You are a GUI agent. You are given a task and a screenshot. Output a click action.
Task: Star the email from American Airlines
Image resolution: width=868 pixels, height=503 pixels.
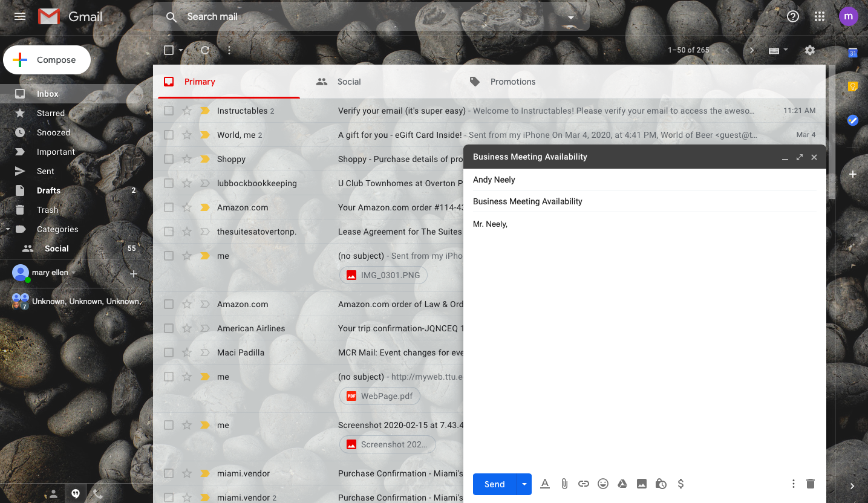(186, 328)
